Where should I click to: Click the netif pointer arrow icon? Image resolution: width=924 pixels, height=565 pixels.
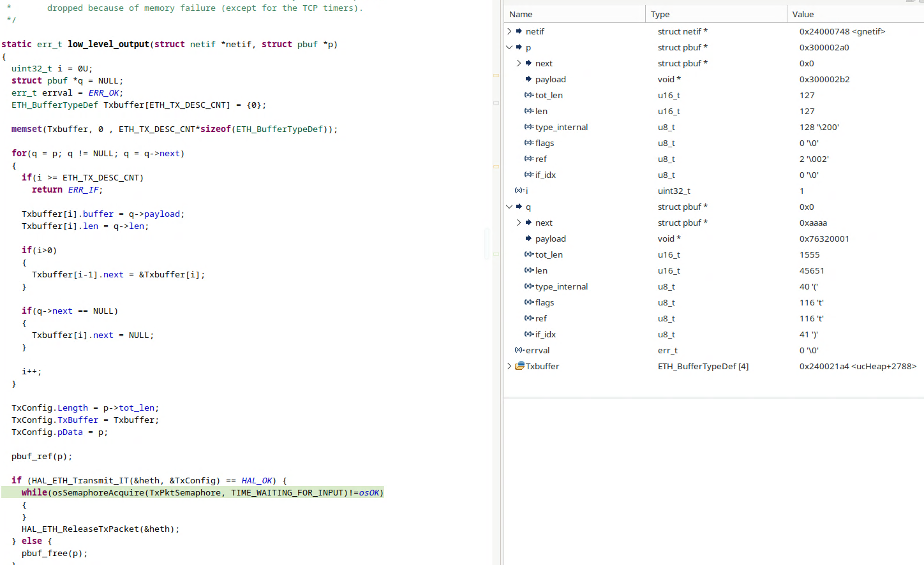tap(519, 31)
